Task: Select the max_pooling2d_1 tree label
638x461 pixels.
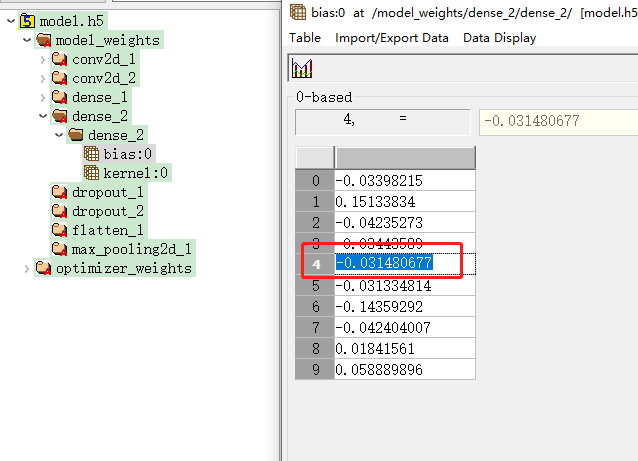Action: click(131, 249)
